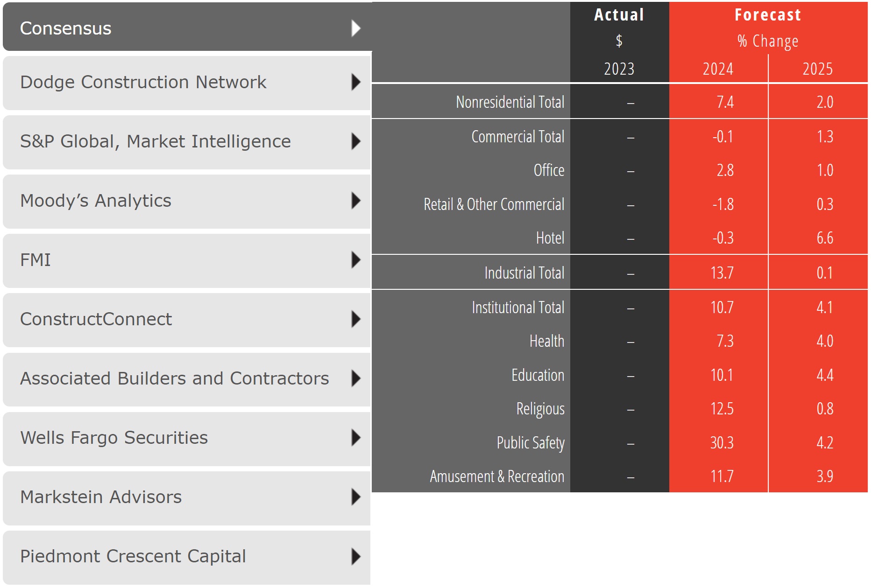Open the Dodge Construction Network panel
This screenshot has width=871, height=588.
tap(143, 82)
